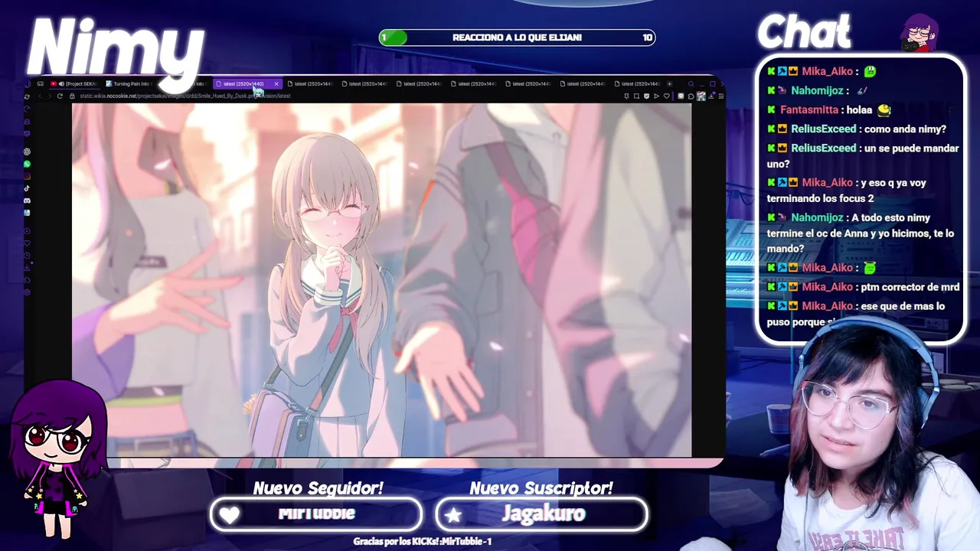980x551 pixels.
Task: Open TikTok in the sidebar
Action: pos(27,188)
